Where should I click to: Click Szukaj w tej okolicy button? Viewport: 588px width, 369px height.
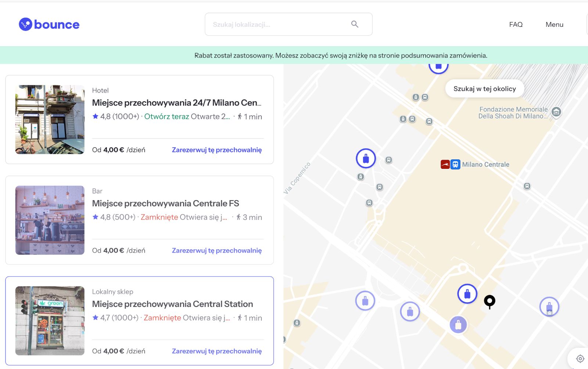[x=484, y=88]
